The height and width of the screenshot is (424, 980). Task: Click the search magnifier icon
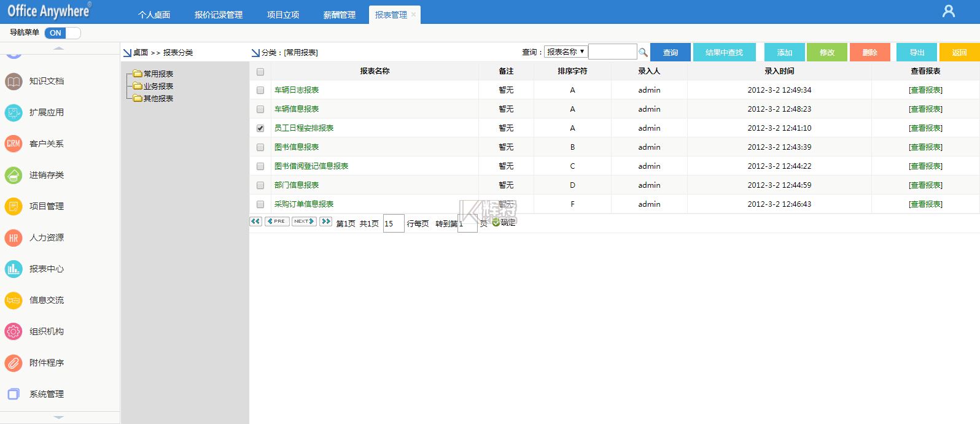coord(643,53)
